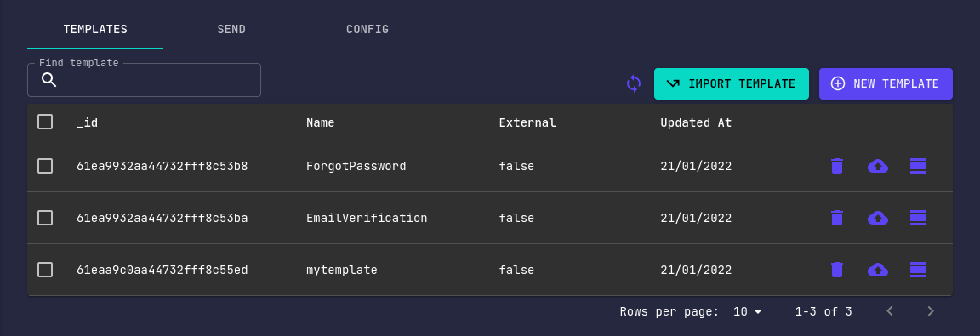This screenshot has height=336, width=980.
Task: Select id 61ea9932aa44732fff8c53b8
Action: pos(162,167)
